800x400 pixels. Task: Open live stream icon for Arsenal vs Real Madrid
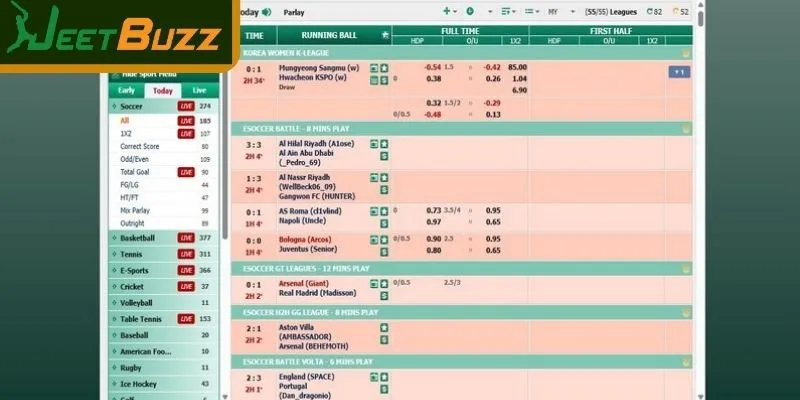point(374,284)
